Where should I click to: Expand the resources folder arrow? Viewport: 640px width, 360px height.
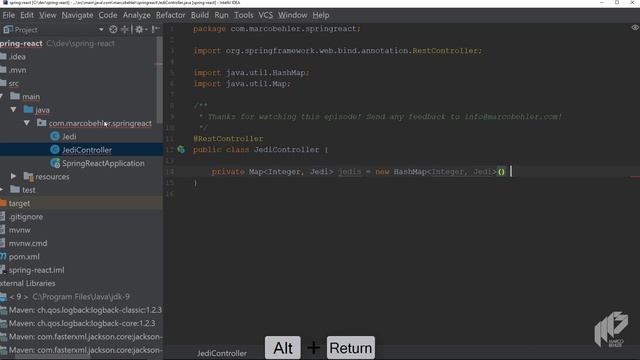[x=13, y=176]
